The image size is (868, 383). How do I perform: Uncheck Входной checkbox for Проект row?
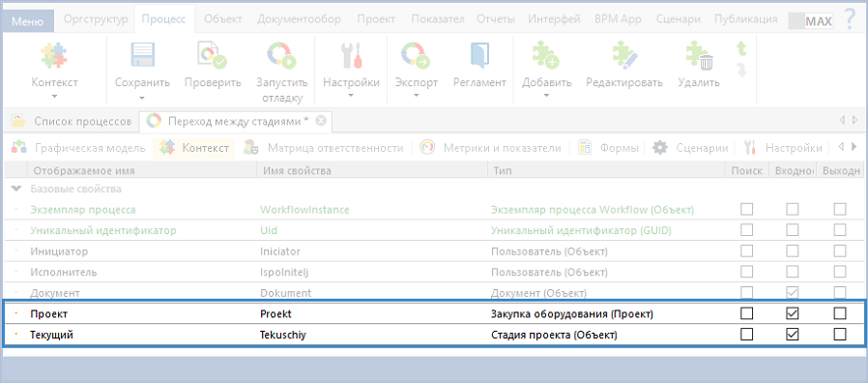click(x=793, y=313)
